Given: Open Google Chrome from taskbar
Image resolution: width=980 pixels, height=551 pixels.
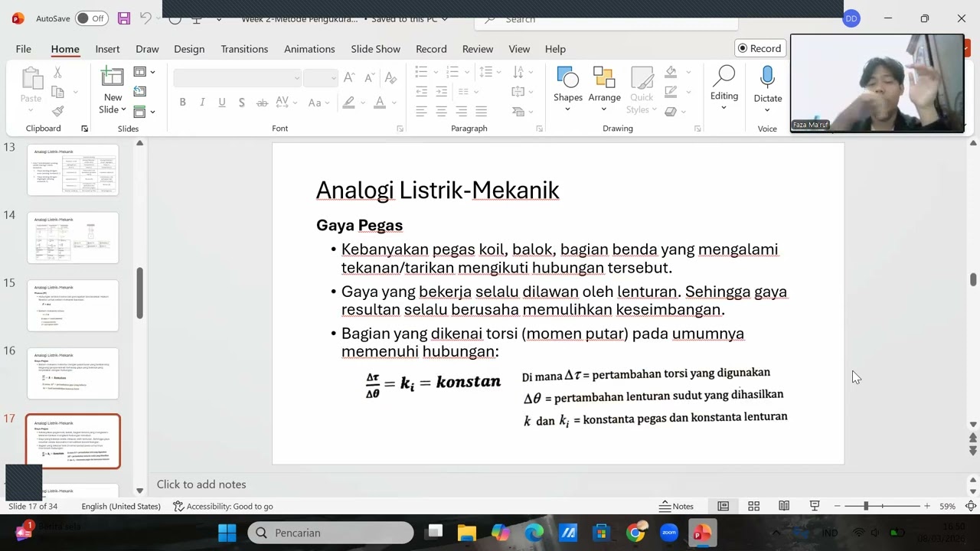Looking at the screenshot, I should pos(635,533).
